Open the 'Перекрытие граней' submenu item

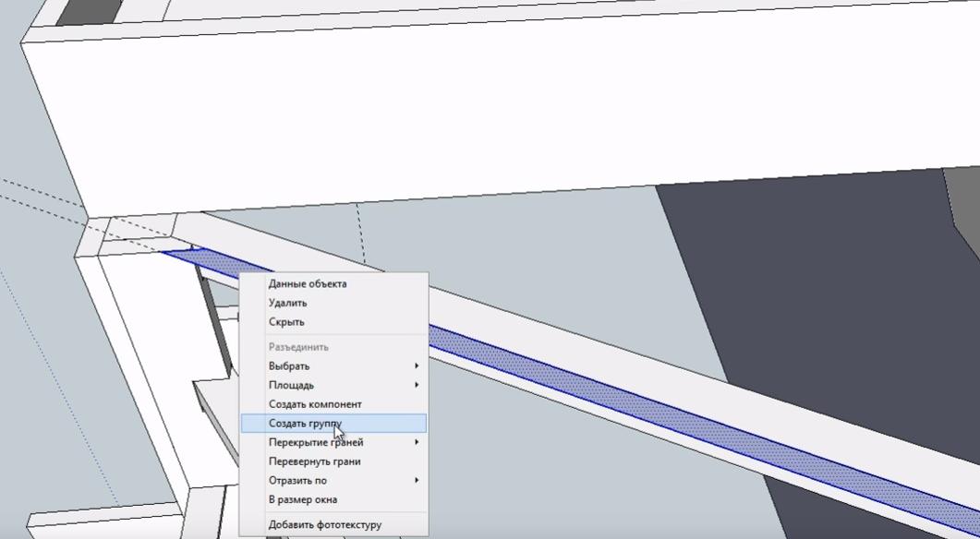click(x=316, y=442)
